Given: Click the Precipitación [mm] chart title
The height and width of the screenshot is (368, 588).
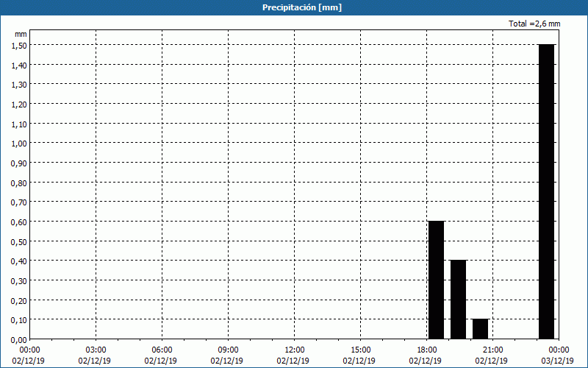Looking at the screenshot, I should (x=302, y=7).
